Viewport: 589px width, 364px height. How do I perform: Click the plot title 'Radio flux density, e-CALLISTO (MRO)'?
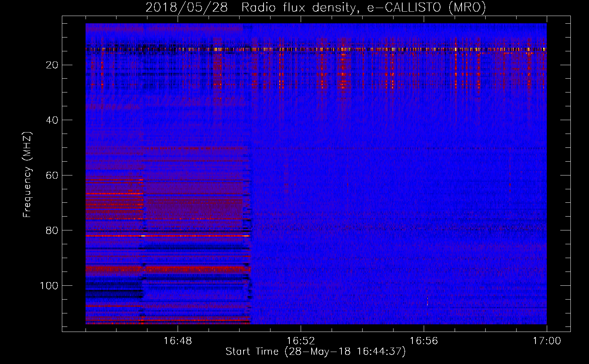click(x=364, y=8)
